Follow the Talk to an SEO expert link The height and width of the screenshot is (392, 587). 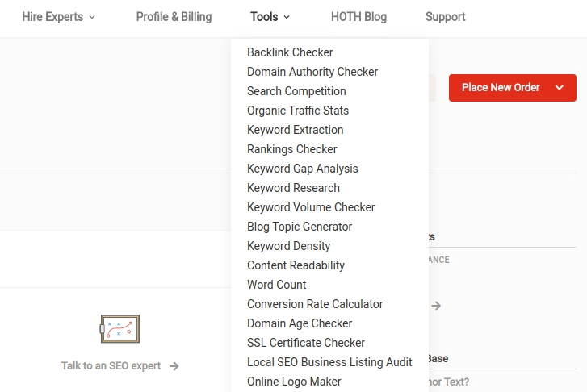[x=111, y=366]
